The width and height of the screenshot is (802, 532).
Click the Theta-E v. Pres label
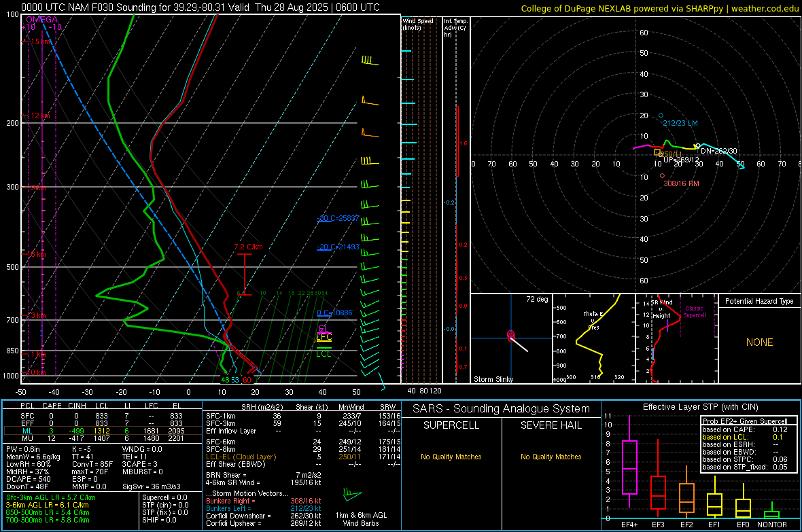(593, 320)
